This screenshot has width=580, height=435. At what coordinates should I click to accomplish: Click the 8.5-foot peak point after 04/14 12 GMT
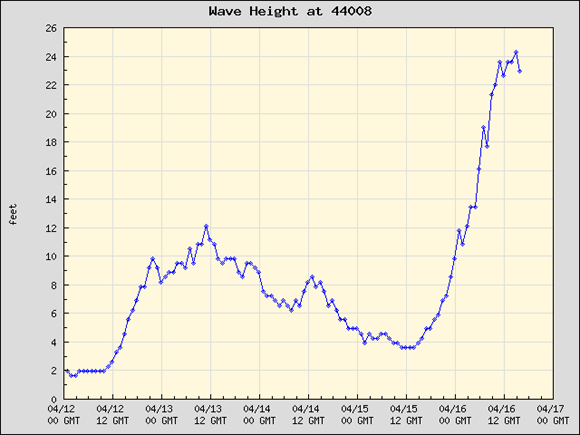312,277
